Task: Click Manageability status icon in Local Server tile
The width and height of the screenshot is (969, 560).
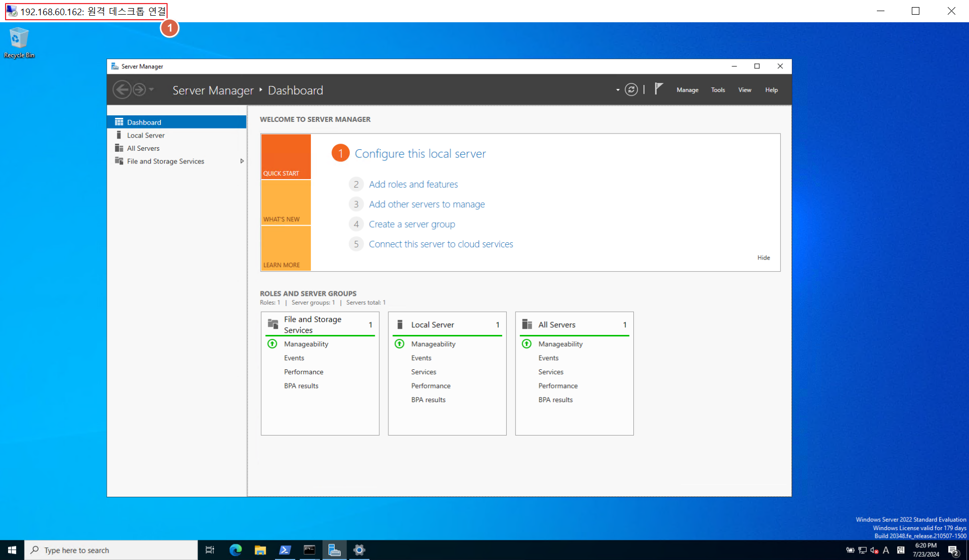Action: [399, 344]
